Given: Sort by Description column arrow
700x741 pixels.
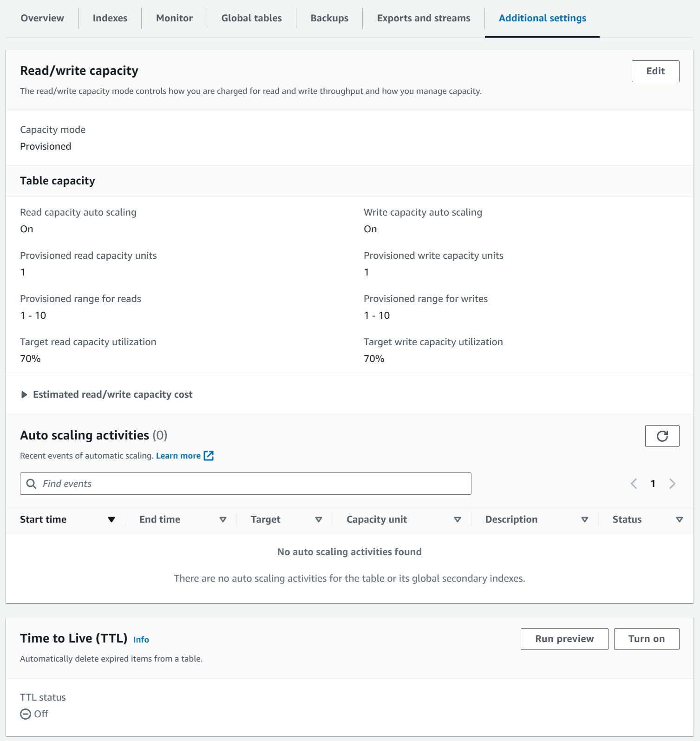Looking at the screenshot, I should (x=585, y=519).
